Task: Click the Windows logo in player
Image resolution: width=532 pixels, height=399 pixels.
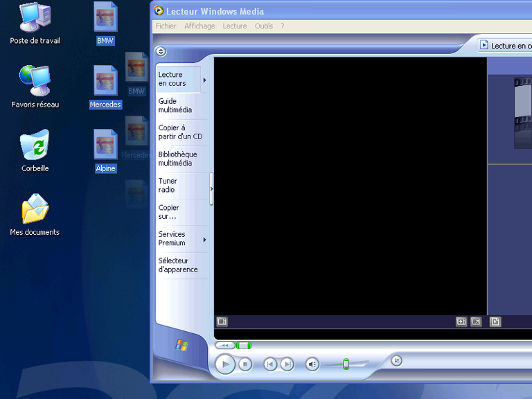Action: coord(181,346)
